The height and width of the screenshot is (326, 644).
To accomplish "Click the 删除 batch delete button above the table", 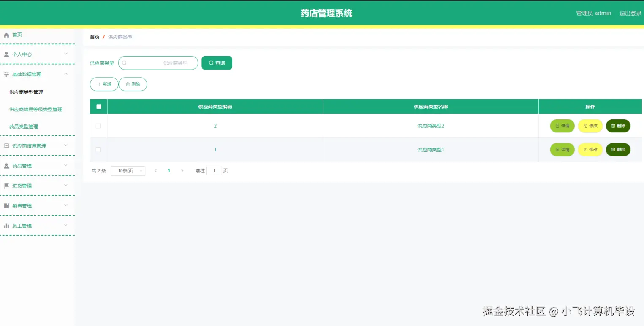I will click(x=133, y=84).
